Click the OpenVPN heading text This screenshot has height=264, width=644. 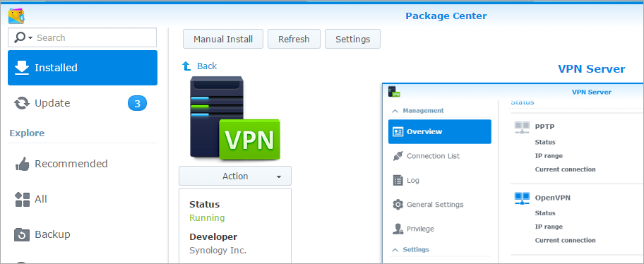click(x=552, y=198)
